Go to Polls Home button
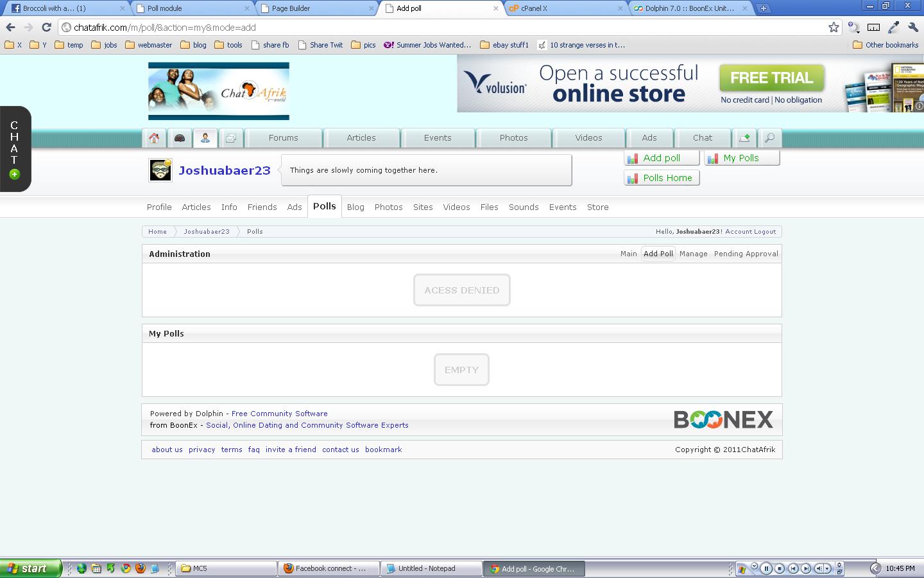 (x=662, y=178)
